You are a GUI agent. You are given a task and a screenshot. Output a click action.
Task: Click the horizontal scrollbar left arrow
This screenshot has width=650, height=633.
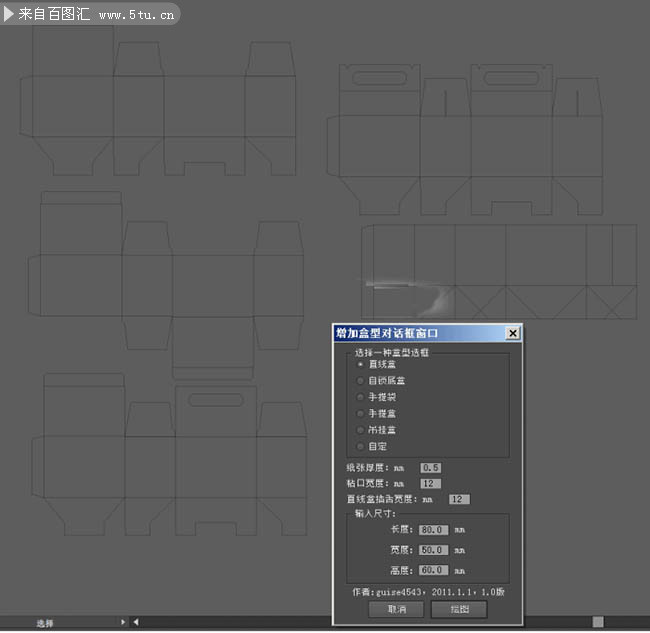pos(136,622)
